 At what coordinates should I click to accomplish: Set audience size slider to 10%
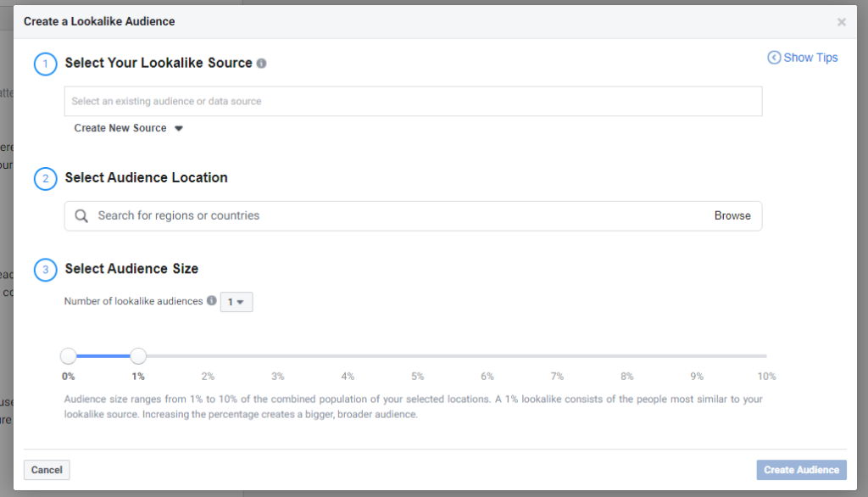click(765, 356)
